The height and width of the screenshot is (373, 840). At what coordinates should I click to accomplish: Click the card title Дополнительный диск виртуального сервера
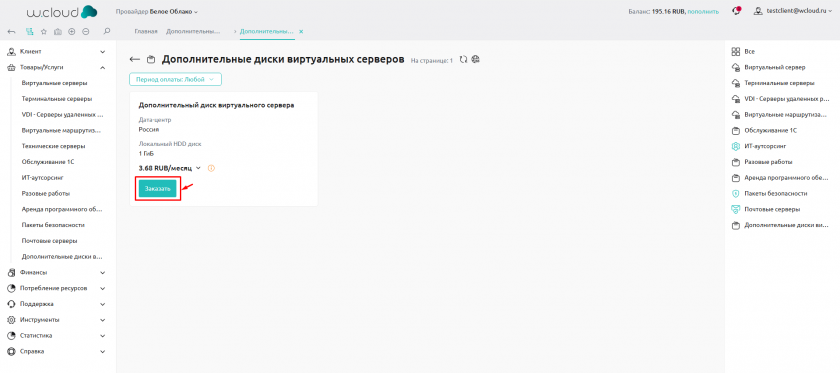(x=216, y=106)
